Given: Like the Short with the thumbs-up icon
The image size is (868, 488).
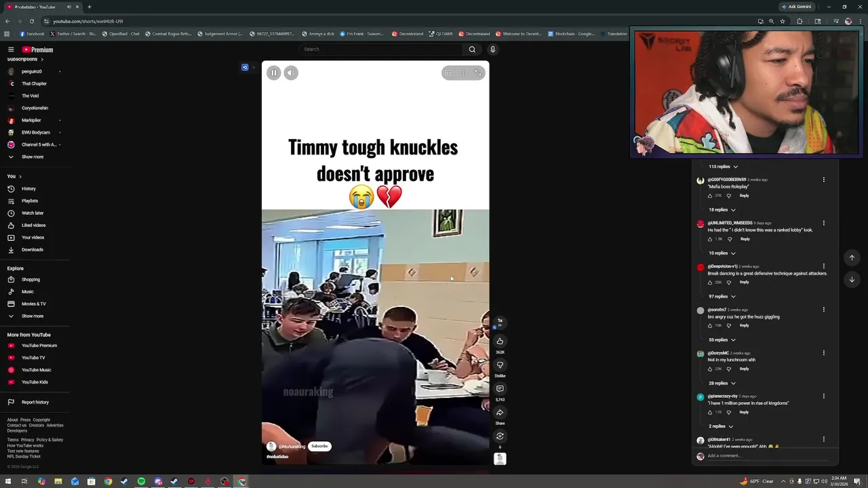Looking at the screenshot, I should (500, 341).
